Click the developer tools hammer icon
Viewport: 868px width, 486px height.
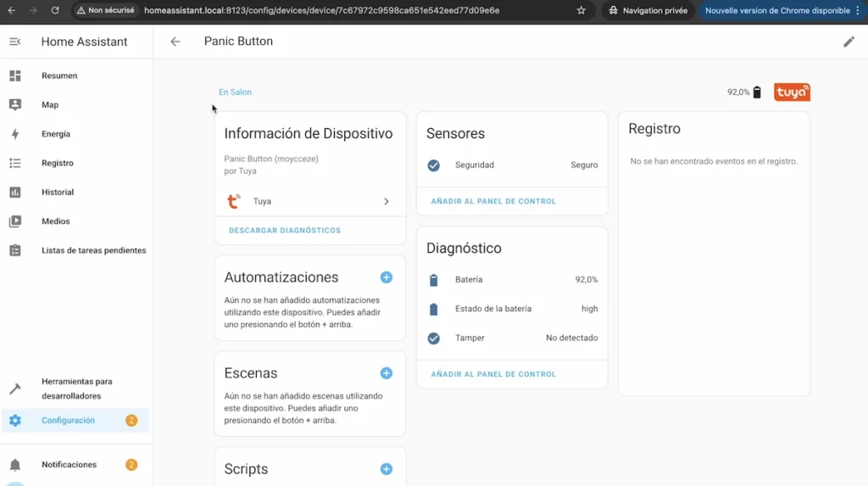(x=15, y=388)
